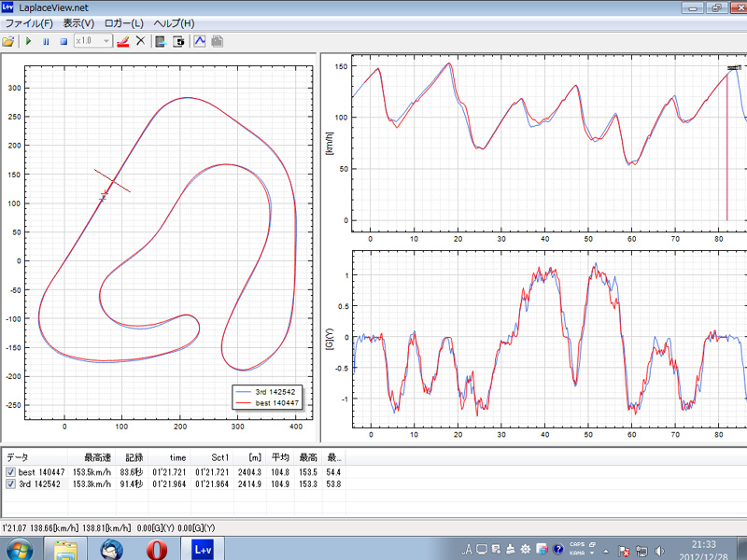Click the black X delete icon

(140, 41)
